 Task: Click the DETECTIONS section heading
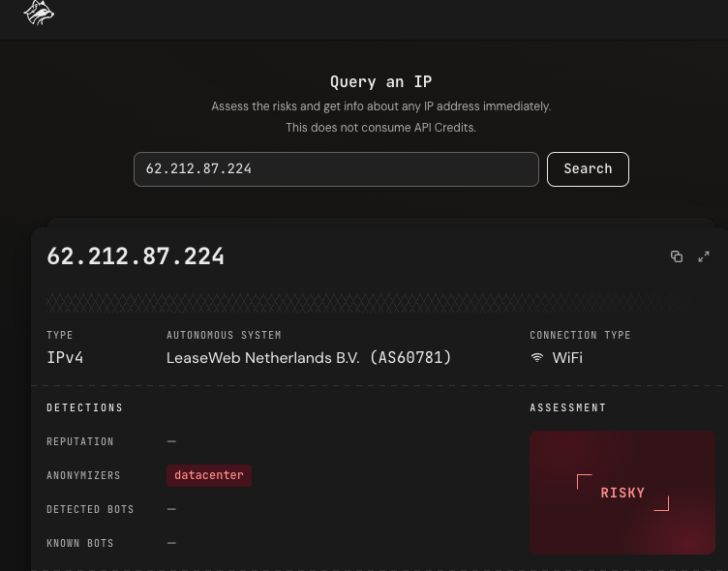[84, 407]
